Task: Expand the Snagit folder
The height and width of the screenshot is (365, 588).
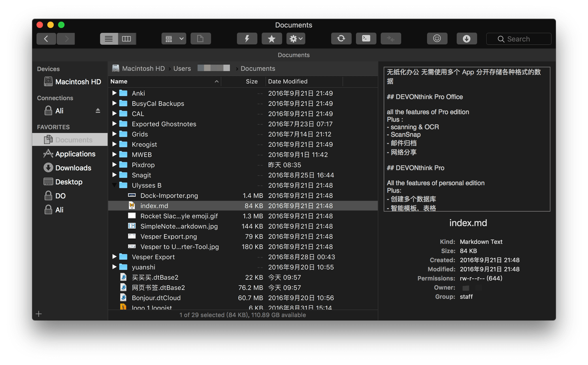Action: [114, 175]
